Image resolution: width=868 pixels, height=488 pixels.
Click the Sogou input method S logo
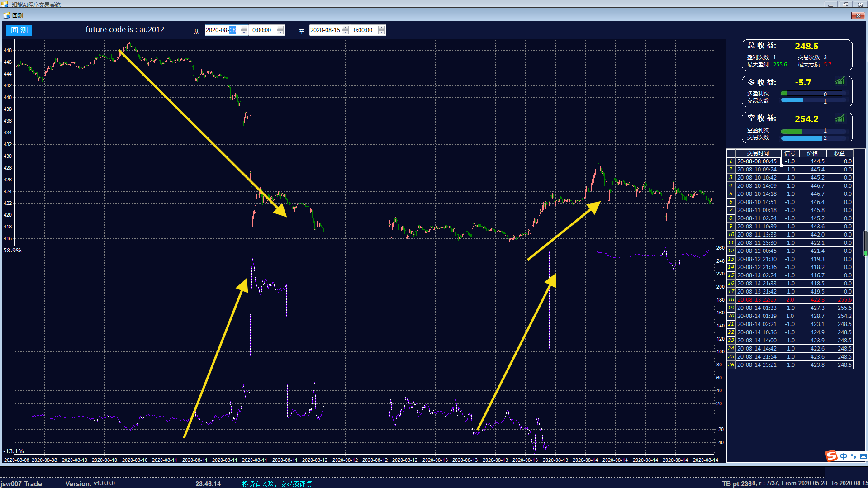(x=831, y=456)
